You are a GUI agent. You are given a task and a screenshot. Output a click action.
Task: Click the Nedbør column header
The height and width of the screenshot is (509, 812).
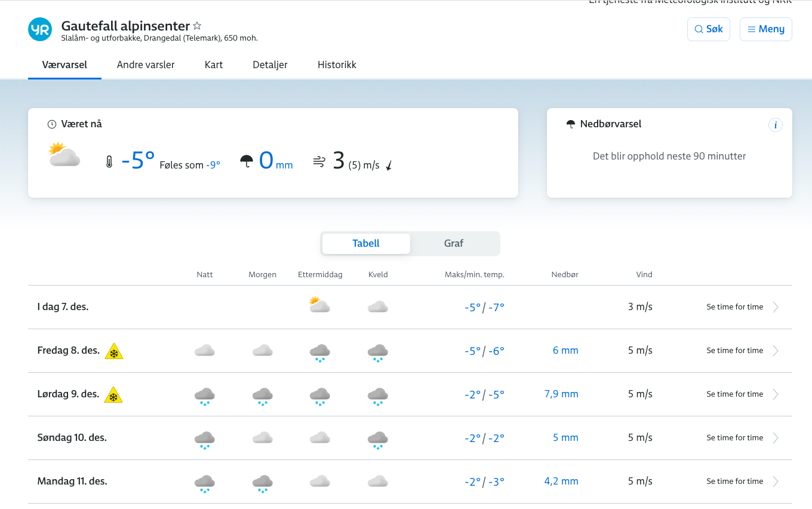[565, 275]
